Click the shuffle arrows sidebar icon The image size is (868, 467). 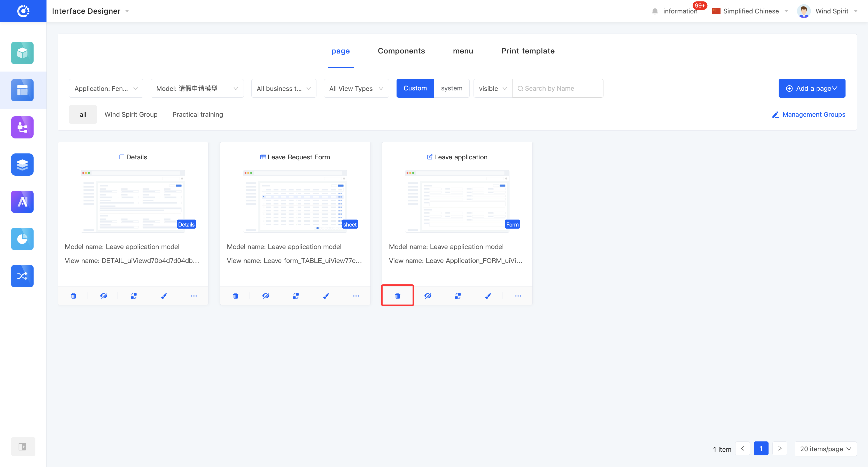click(22, 276)
